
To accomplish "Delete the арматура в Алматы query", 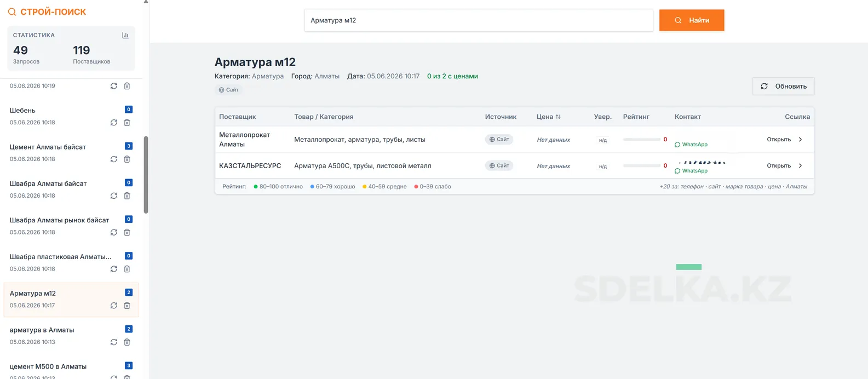I will click(x=127, y=342).
